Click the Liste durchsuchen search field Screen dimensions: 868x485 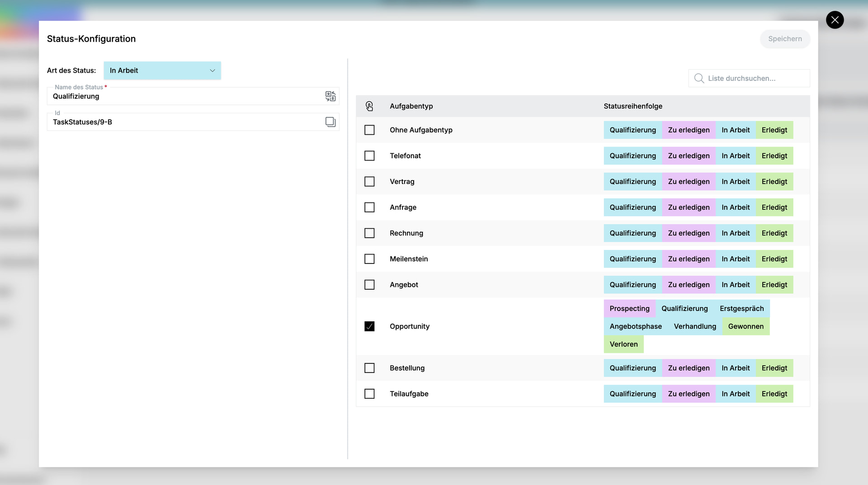pos(749,78)
